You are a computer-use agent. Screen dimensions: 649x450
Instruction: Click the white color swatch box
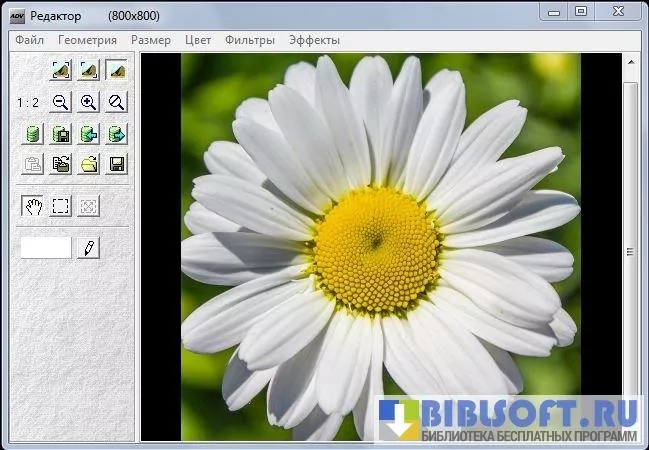[46, 247]
